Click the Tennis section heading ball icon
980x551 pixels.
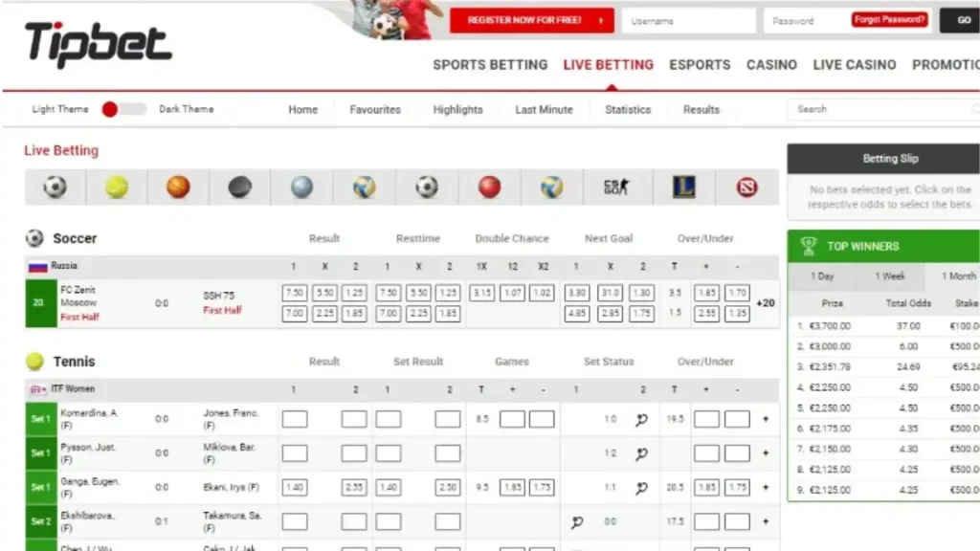pos(34,361)
